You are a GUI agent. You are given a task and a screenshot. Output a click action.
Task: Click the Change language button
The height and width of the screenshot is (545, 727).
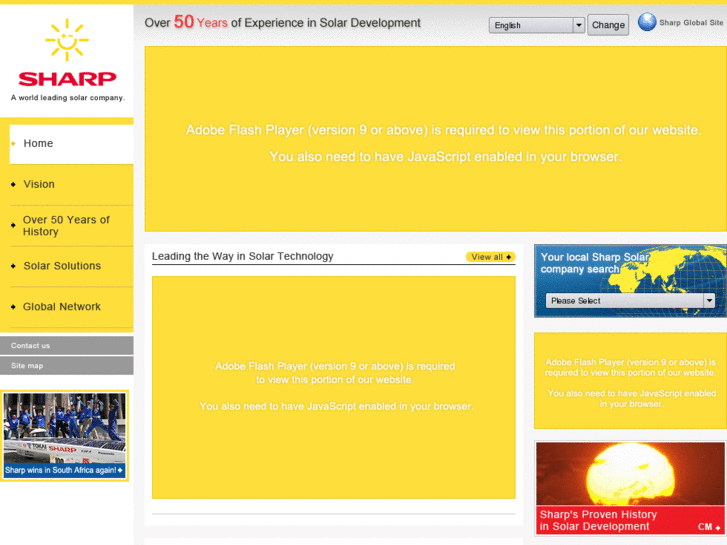point(608,25)
